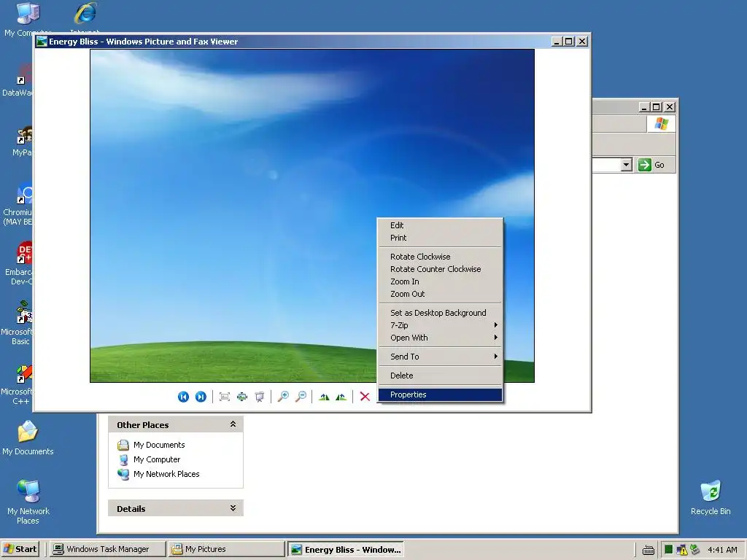This screenshot has width=747, height=560.
Task: Select Zoom In in context menu
Action: point(440,281)
